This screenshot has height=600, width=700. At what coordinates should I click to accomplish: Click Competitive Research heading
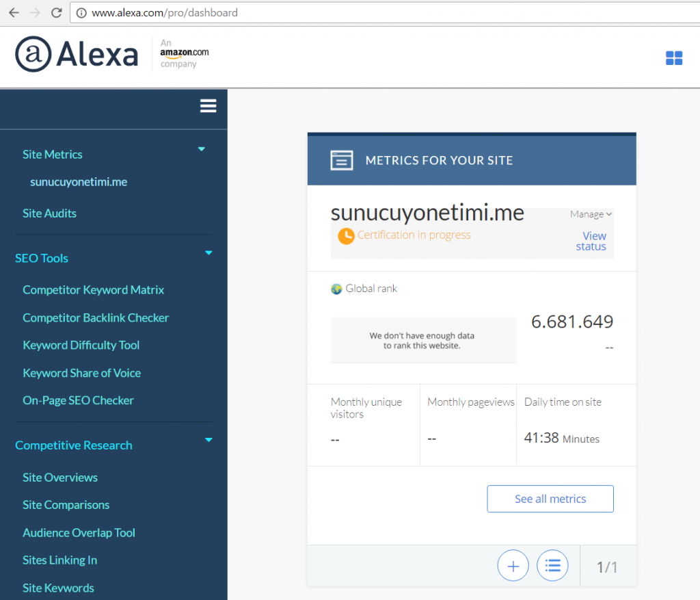pyautogui.click(x=74, y=445)
